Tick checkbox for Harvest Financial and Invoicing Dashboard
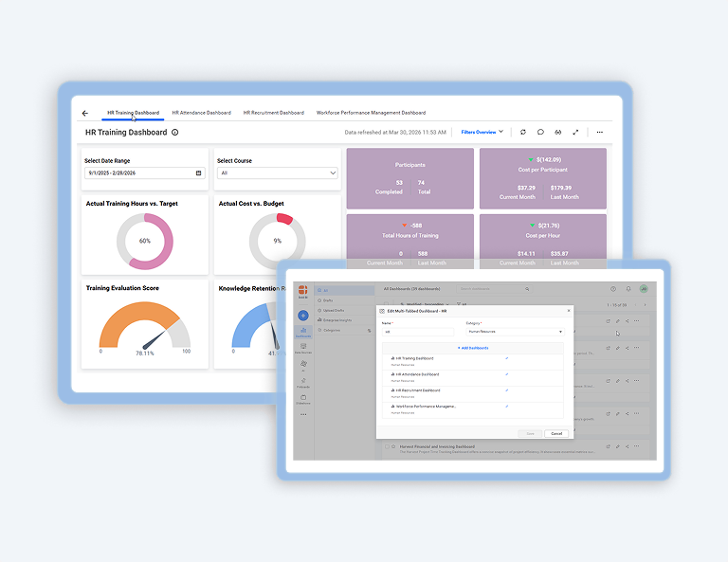Image resolution: width=728 pixels, height=562 pixels. (x=387, y=446)
